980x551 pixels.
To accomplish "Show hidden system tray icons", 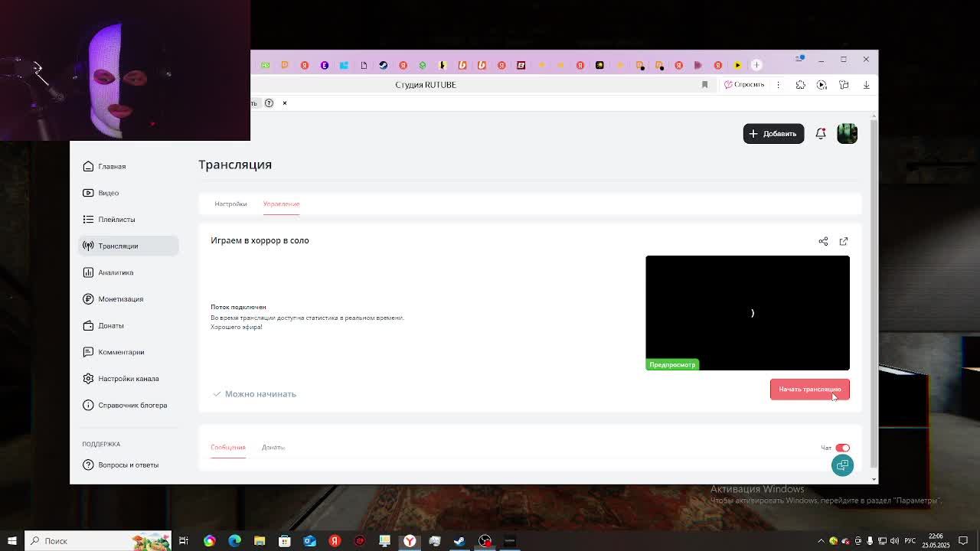I will coord(821,541).
